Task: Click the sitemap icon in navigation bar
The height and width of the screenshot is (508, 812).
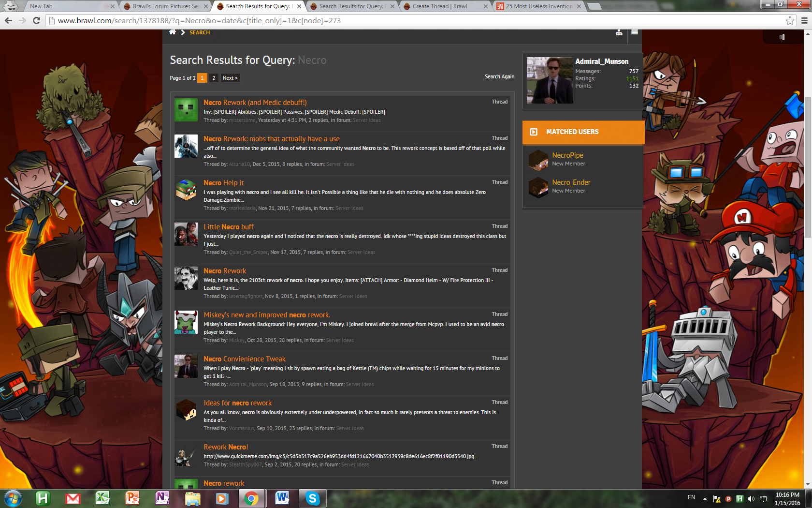Action: [x=619, y=32]
